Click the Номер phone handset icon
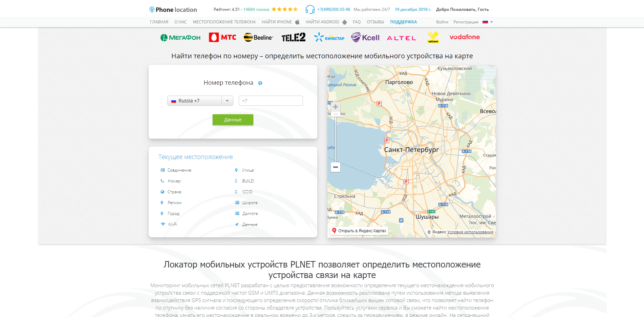This screenshot has width=644, height=317. tap(163, 181)
